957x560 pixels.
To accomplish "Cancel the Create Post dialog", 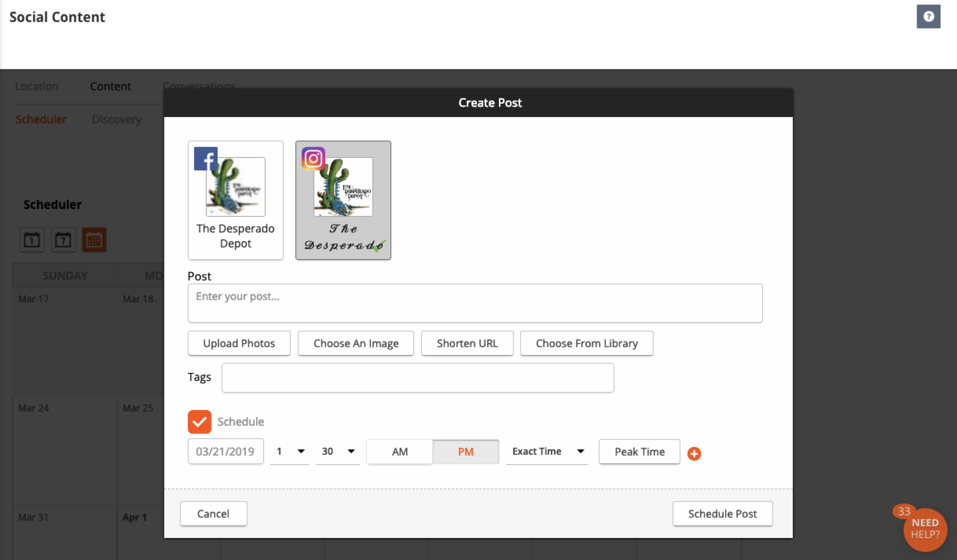I will 213,514.
